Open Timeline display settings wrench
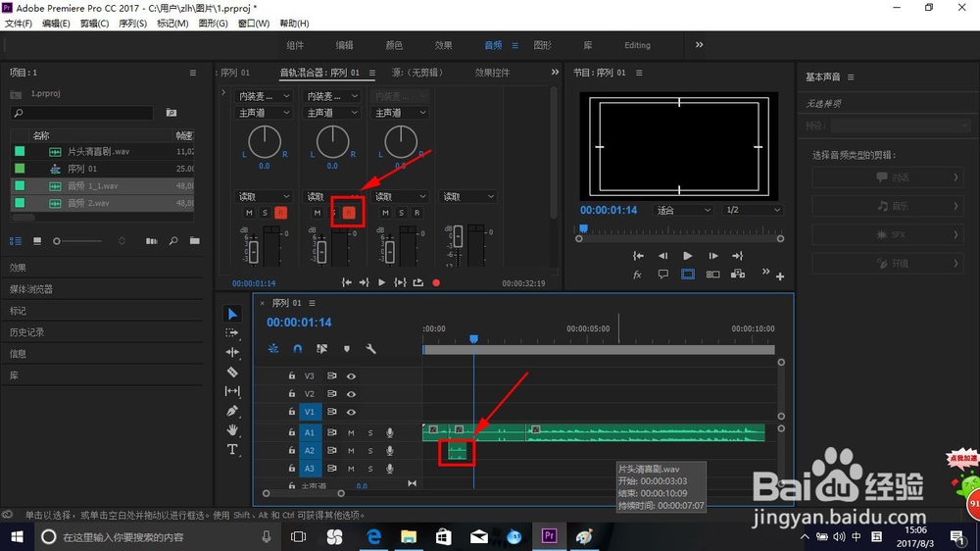 pos(370,349)
